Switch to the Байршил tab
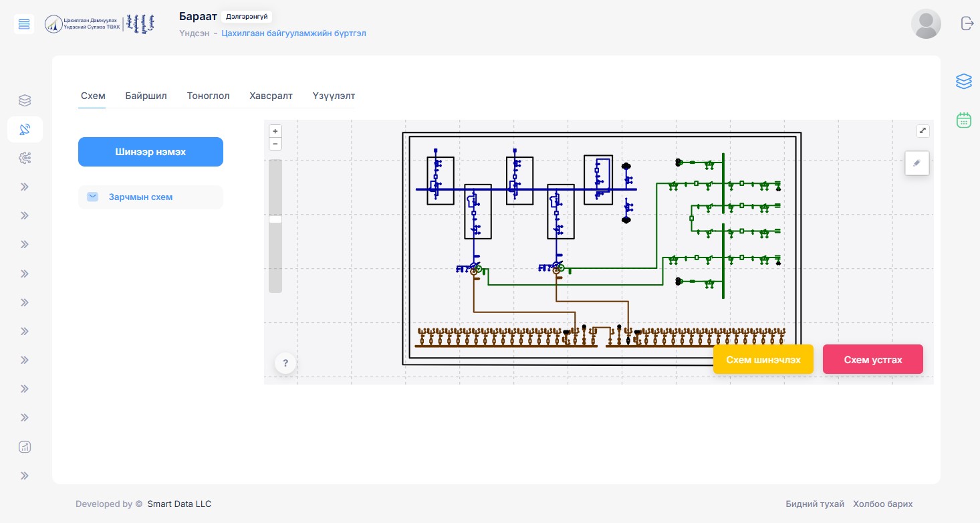 (x=146, y=96)
